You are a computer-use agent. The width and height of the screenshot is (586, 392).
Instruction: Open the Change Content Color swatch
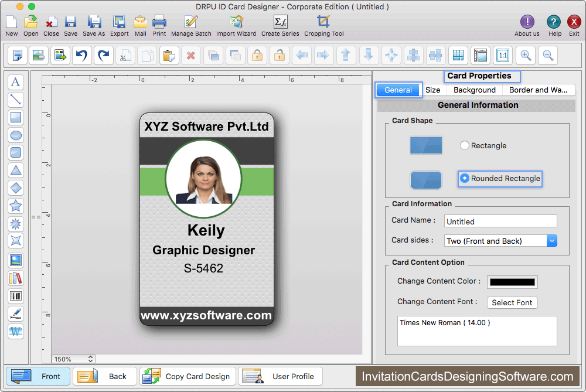click(512, 282)
